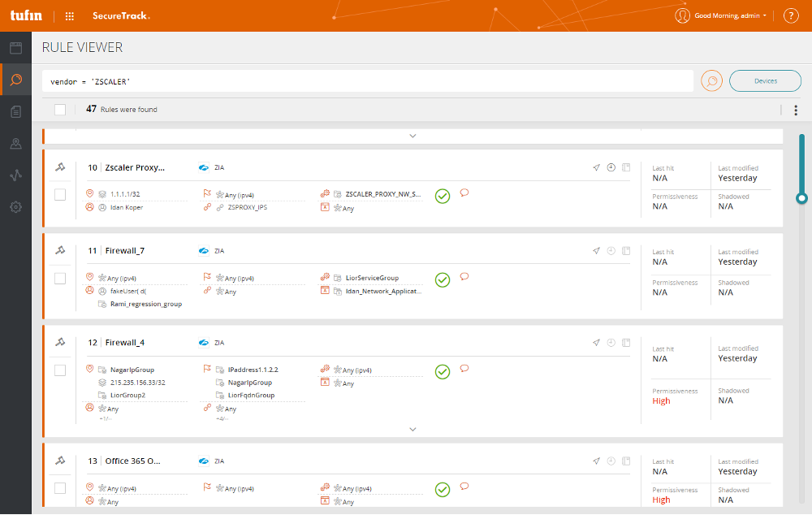Click the gavel icon on Firewall_7 rule
This screenshot has height=515, width=812.
61,250
